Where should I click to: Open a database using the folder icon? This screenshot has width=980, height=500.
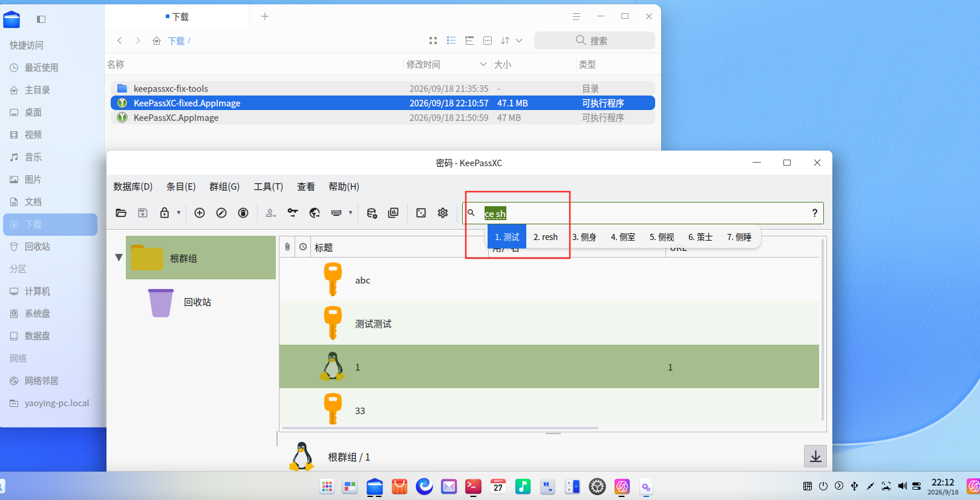click(x=121, y=213)
